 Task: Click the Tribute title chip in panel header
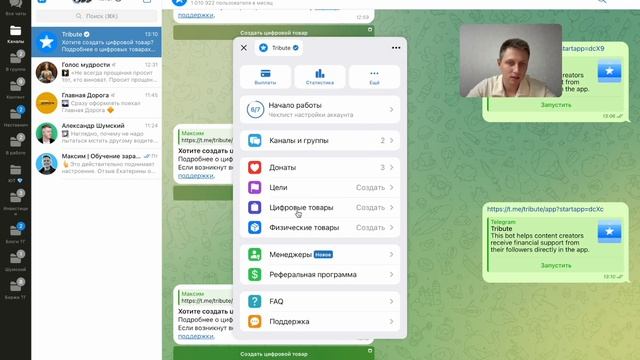(x=279, y=48)
